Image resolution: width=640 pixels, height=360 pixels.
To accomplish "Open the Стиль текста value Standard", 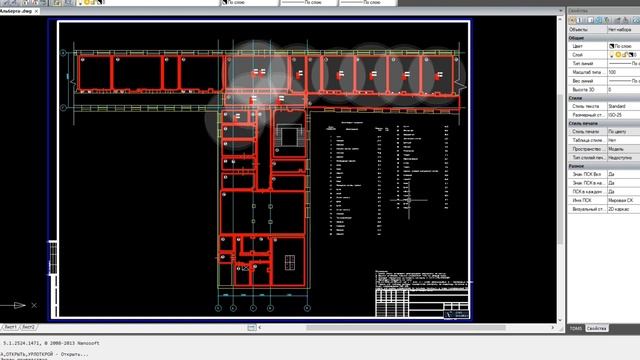I will click(624, 106).
